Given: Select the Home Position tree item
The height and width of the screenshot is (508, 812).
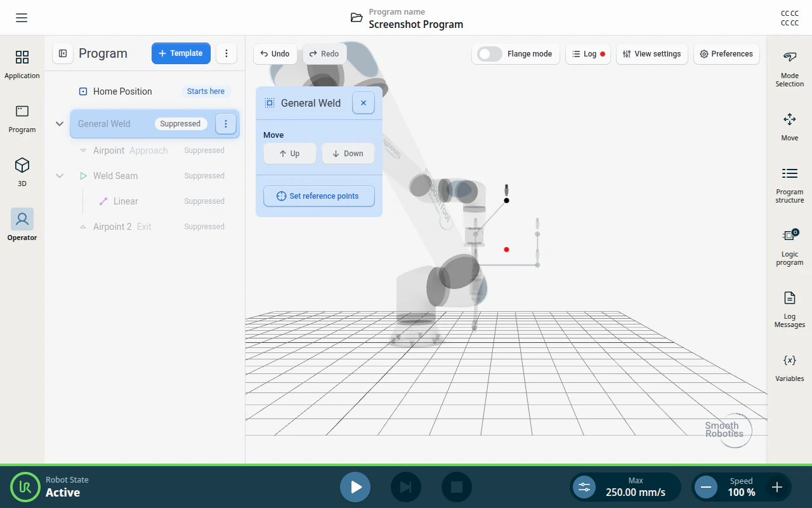Looking at the screenshot, I should click(155, 91).
